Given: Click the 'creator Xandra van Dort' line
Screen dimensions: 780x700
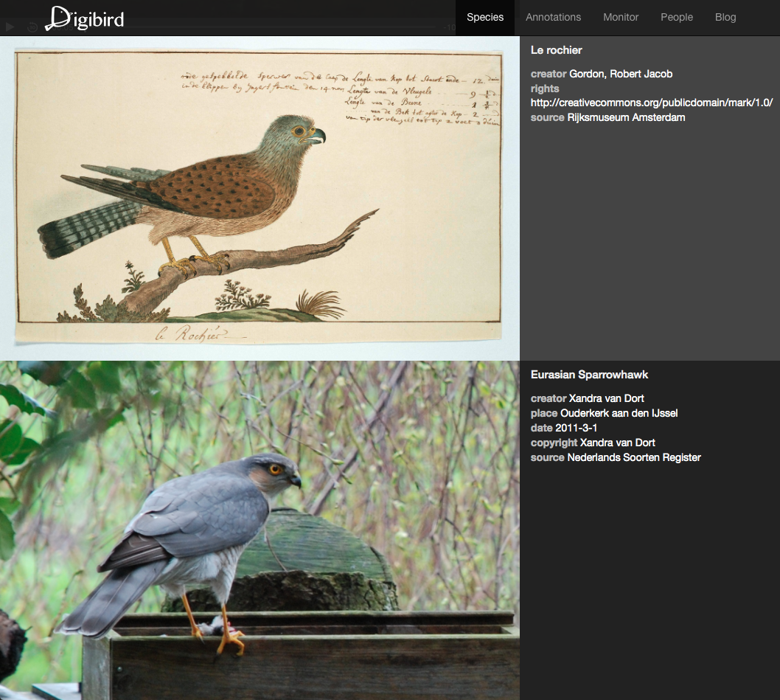Looking at the screenshot, I should pos(588,398).
